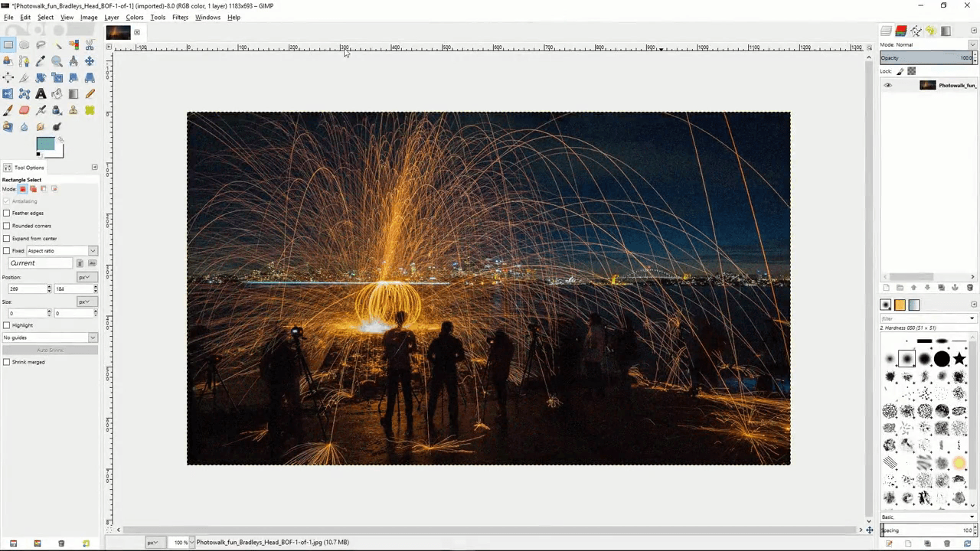Open the Fixed Aspect ratio dropdown
This screenshot has width=980, height=551.
pos(93,251)
